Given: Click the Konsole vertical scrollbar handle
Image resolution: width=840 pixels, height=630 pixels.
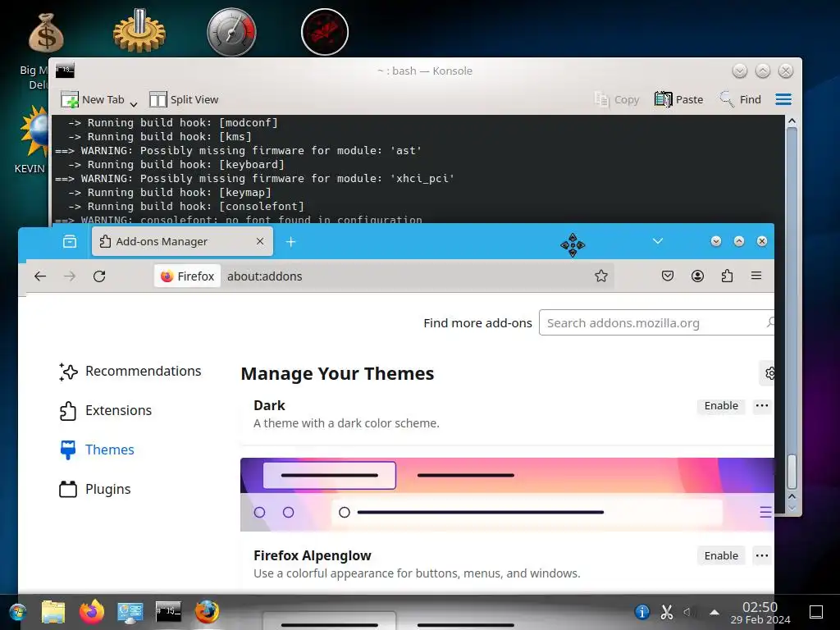Looking at the screenshot, I should coord(792,472).
